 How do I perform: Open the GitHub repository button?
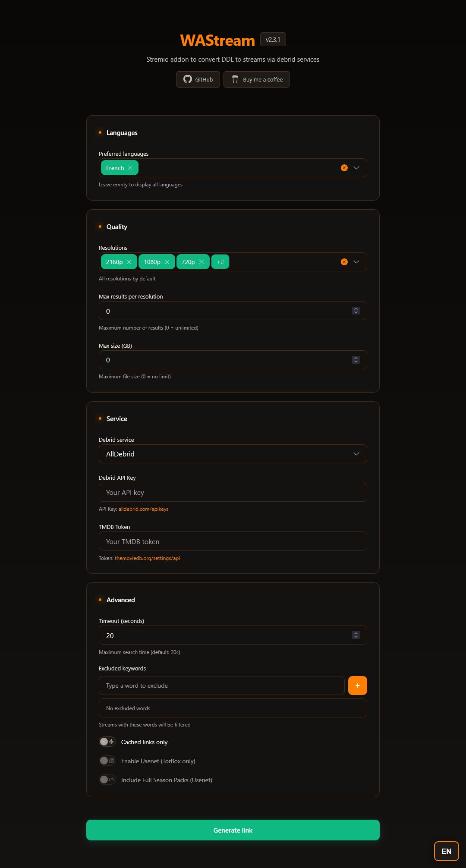(198, 79)
